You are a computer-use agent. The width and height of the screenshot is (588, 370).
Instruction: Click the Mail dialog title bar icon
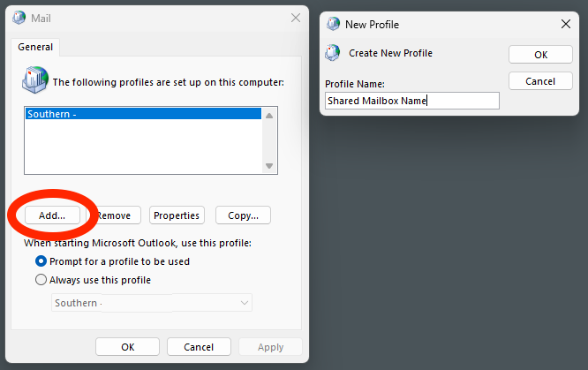[20, 17]
